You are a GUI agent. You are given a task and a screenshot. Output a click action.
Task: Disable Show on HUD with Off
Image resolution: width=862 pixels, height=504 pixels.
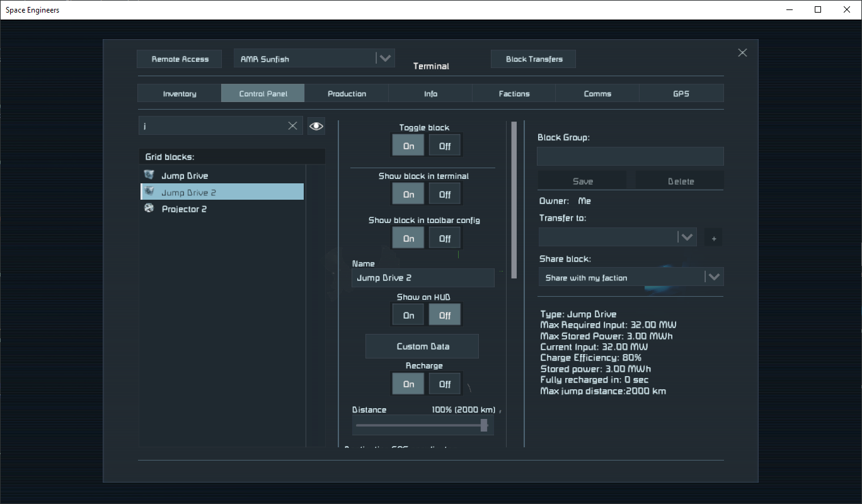[x=445, y=315]
